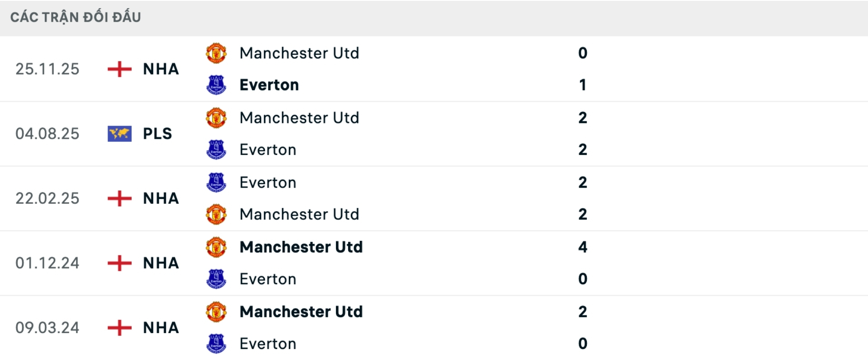Open the PLS globe icon for the 04.08.25 match
This screenshot has width=868, height=358.
tap(119, 133)
